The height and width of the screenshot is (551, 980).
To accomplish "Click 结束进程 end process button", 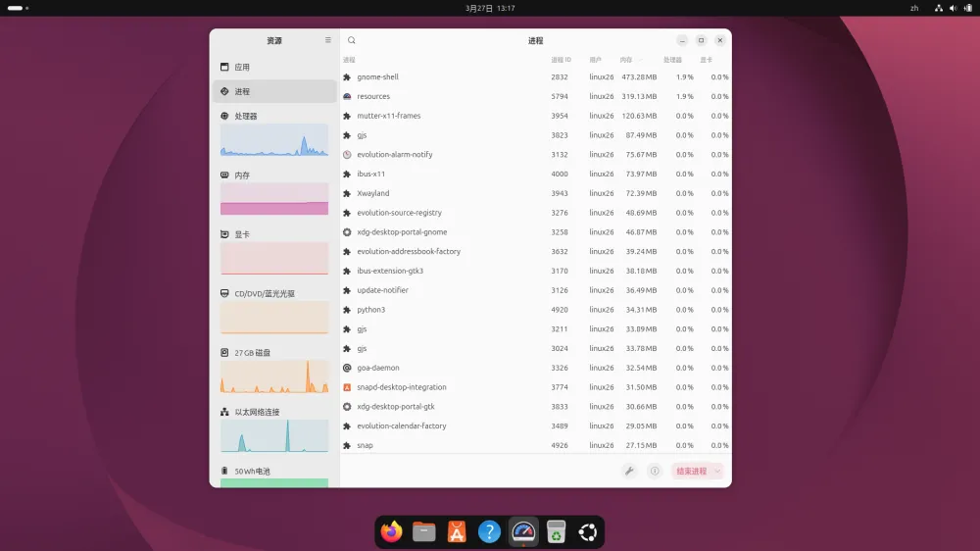I will point(691,471).
